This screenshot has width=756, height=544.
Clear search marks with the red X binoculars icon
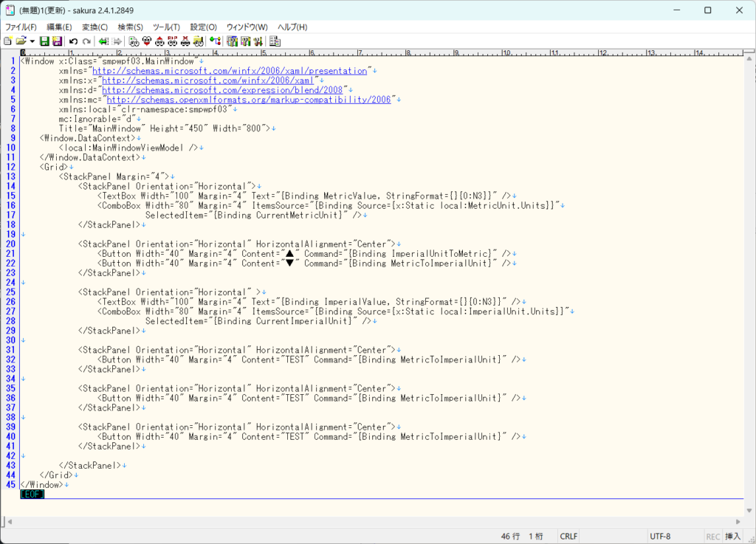(x=185, y=41)
